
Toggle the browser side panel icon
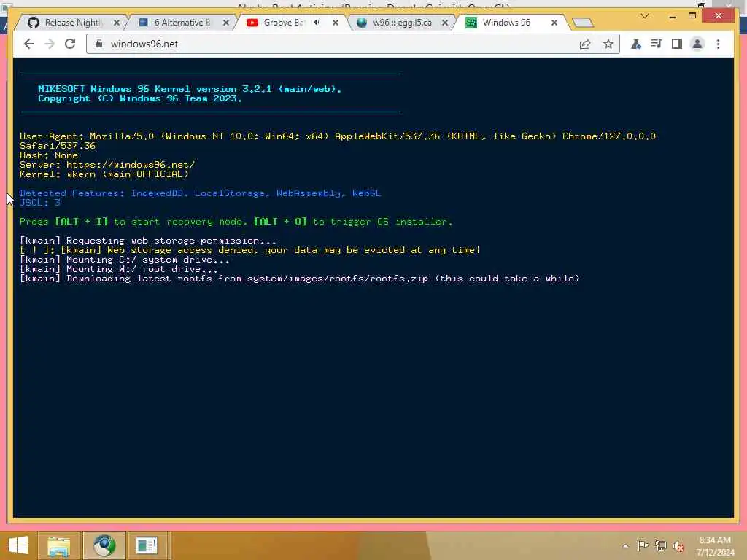(676, 44)
